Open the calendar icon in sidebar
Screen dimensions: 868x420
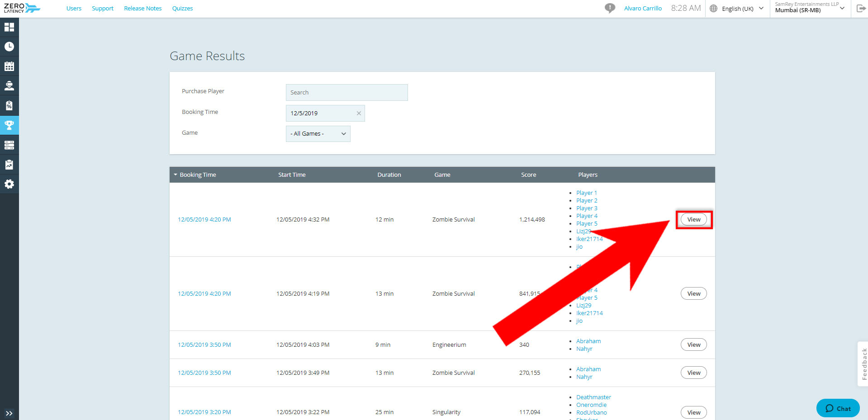pyautogui.click(x=9, y=66)
